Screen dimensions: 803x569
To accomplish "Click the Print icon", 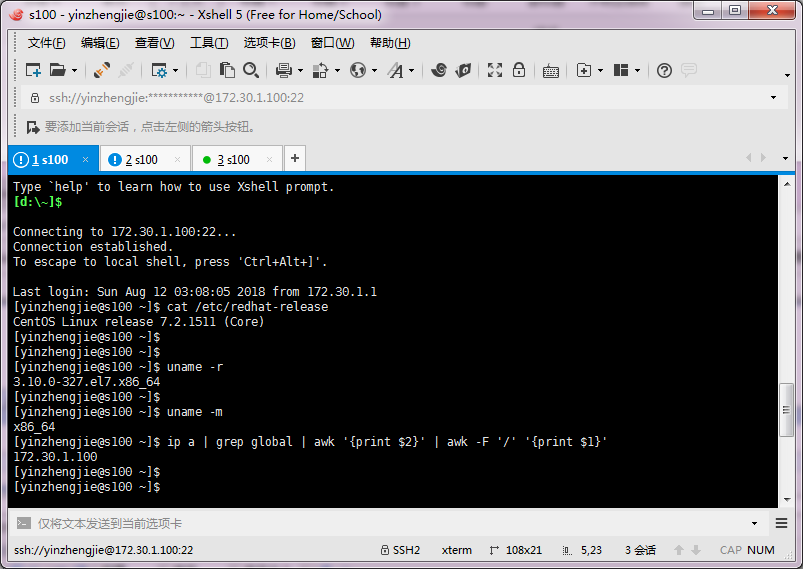I will click(x=284, y=70).
